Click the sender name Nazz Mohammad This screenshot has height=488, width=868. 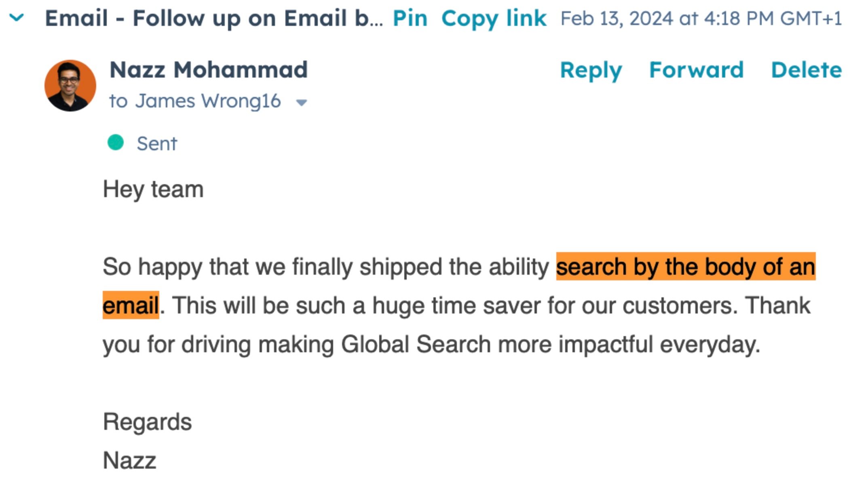pos(209,69)
